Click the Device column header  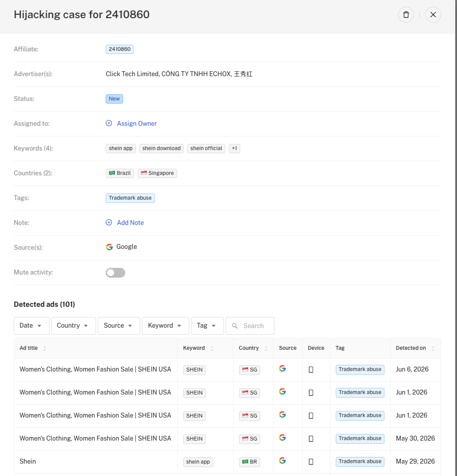pyautogui.click(x=316, y=348)
